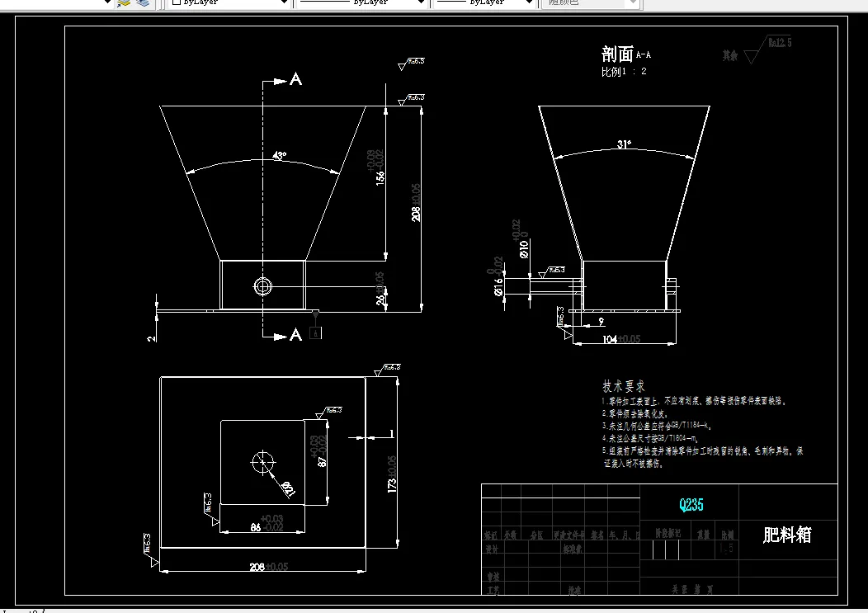Select the horizontal 208±0.05 dimension in top view
Image resolution: width=868 pixels, height=613 pixels.
268,567
